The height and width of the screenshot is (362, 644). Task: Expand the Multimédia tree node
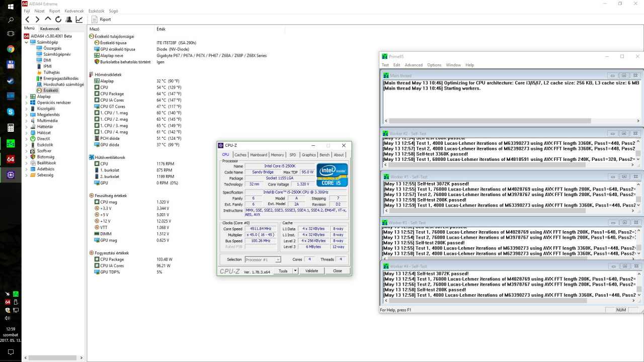pos(27,121)
